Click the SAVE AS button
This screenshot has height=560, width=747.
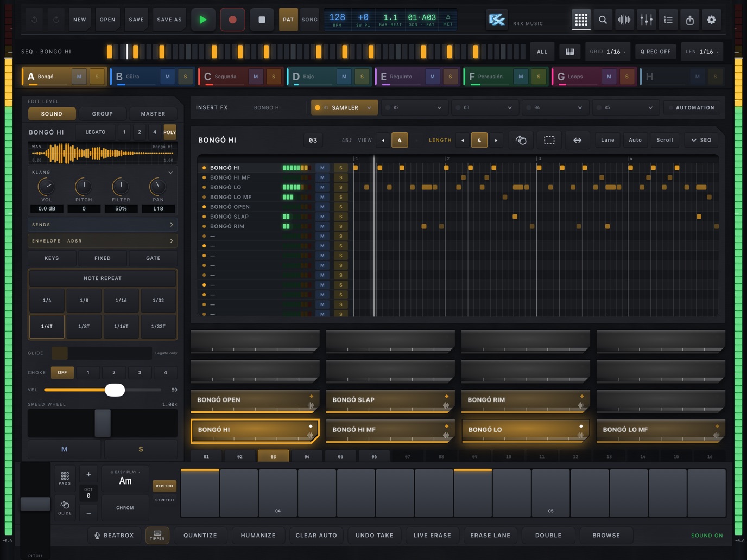pyautogui.click(x=169, y=20)
